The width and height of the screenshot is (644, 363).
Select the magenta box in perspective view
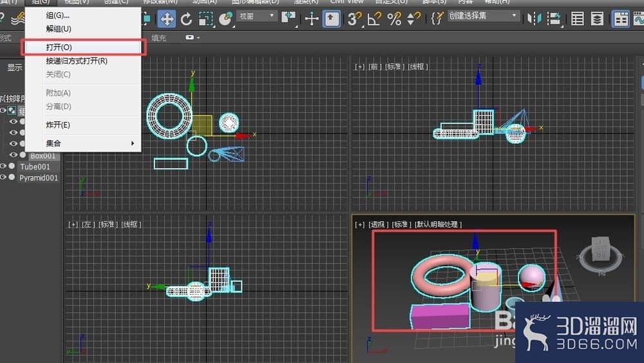tap(440, 316)
